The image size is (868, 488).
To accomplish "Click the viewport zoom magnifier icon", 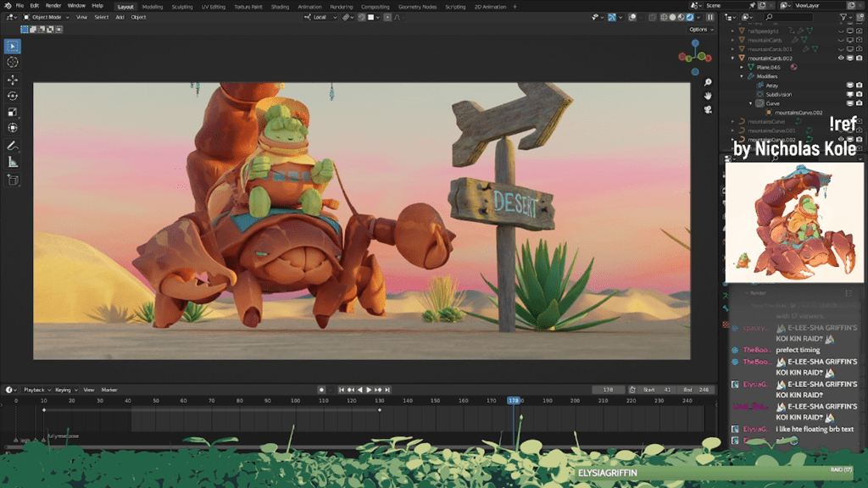I will point(708,82).
